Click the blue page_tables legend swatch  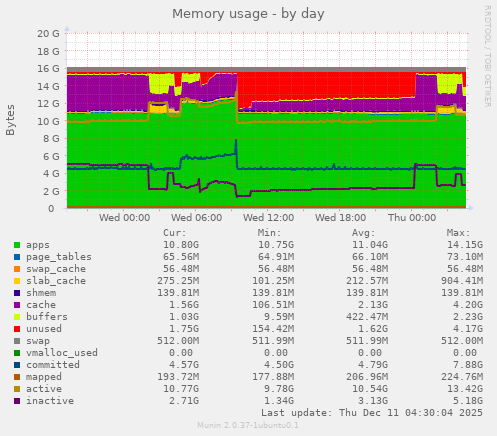pos(17,257)
